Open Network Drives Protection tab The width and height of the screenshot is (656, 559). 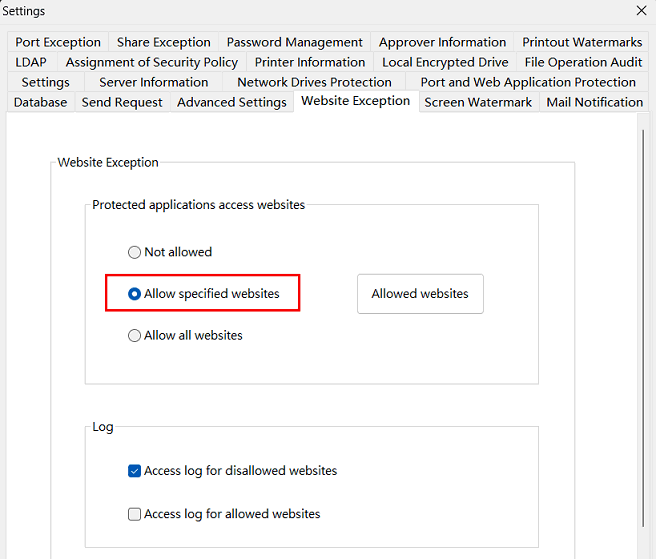(x=314, y=82)
